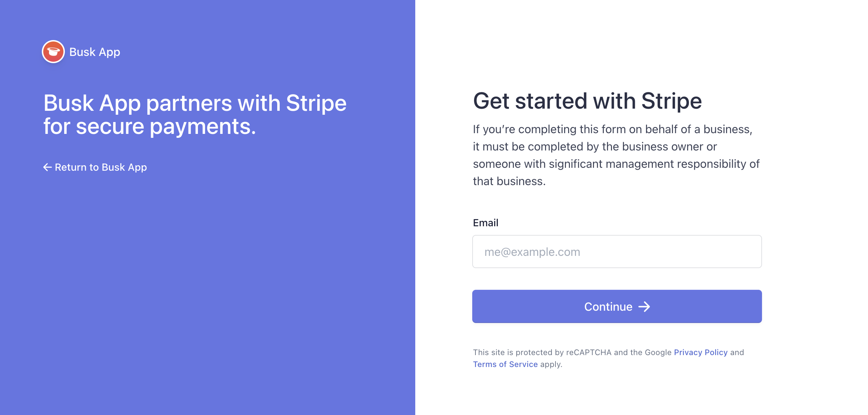Open the Terms of Service link
868x415 pixels.
coord(505,364)
